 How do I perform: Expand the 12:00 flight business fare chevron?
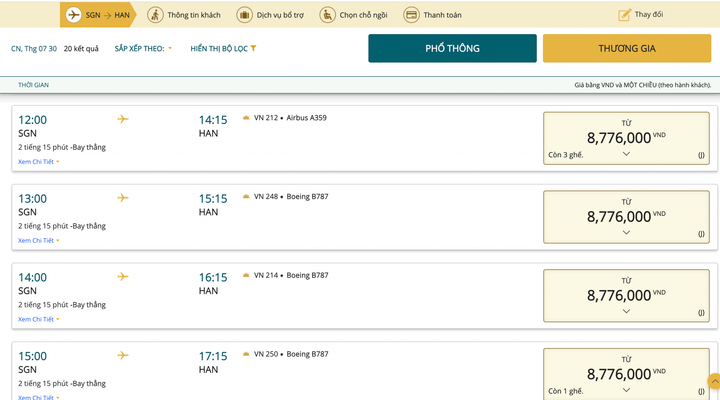coord(626,154)
